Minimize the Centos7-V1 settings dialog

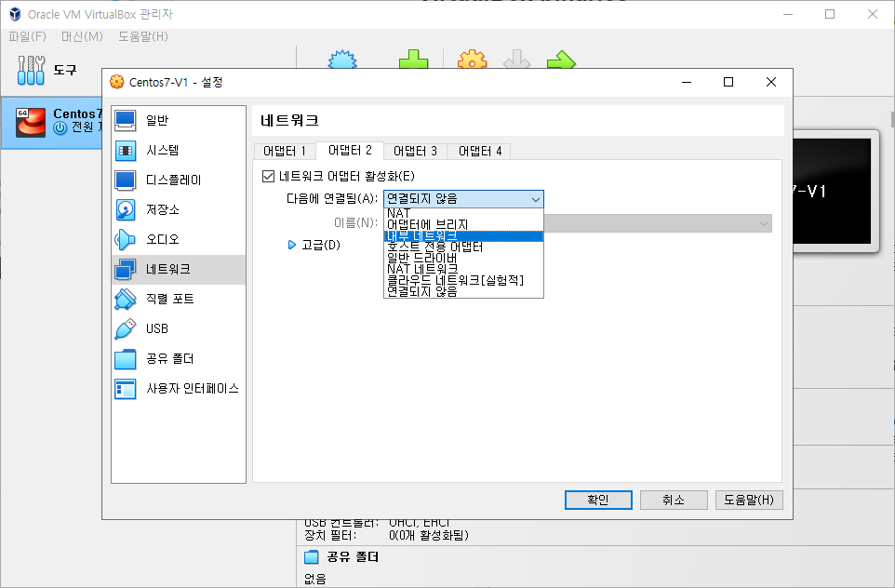(x=687, y=82)
